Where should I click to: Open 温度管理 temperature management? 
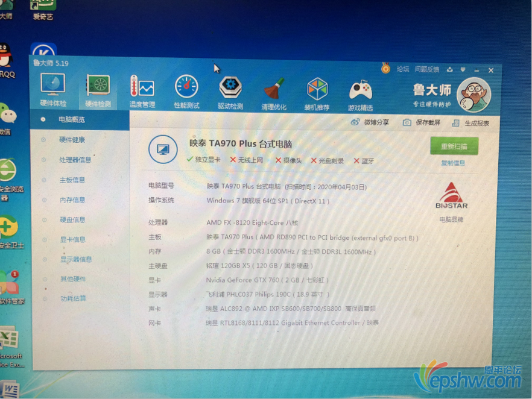tap(142, 92)
